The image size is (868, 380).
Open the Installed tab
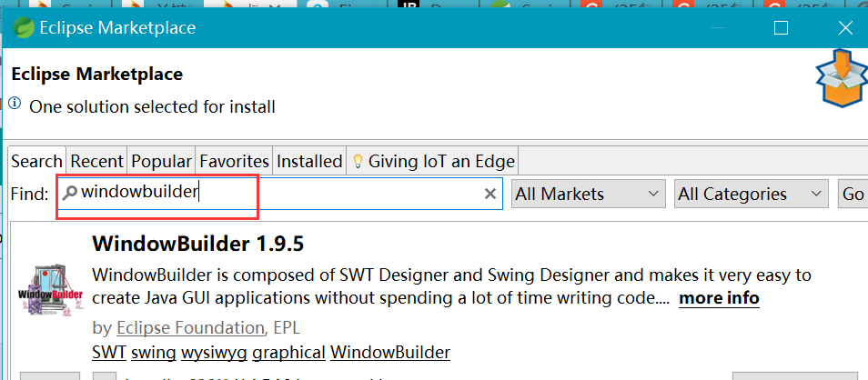(x=309, y=162)
